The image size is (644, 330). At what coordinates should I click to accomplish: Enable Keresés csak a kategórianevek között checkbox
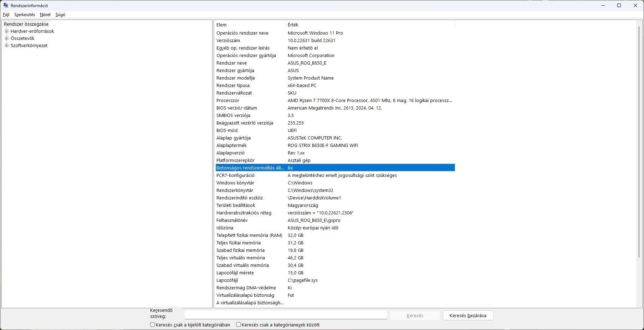(238, 325)
